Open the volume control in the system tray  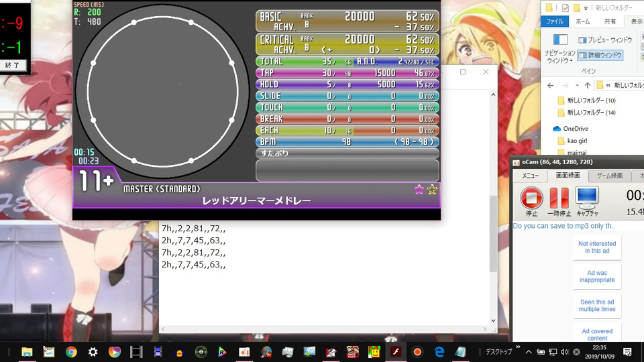564,352
